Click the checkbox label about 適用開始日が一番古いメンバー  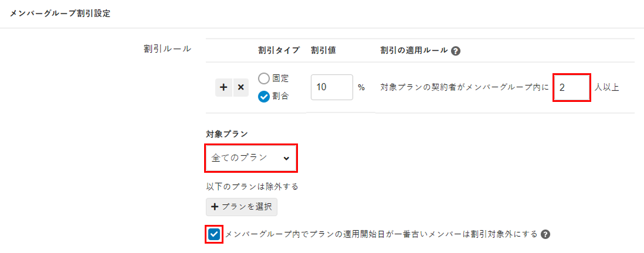coord(381,234)
